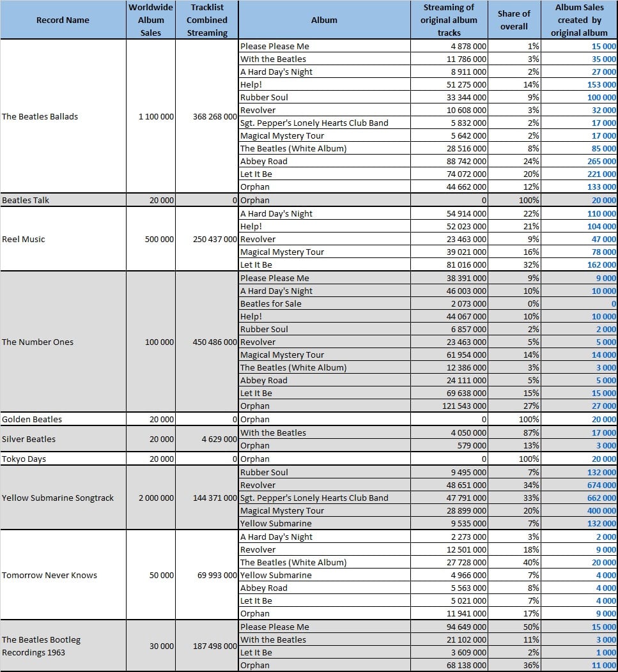Select combined streaming value '250 437 000'
Viewport: 618px width, 672px height.
[215, 239]
